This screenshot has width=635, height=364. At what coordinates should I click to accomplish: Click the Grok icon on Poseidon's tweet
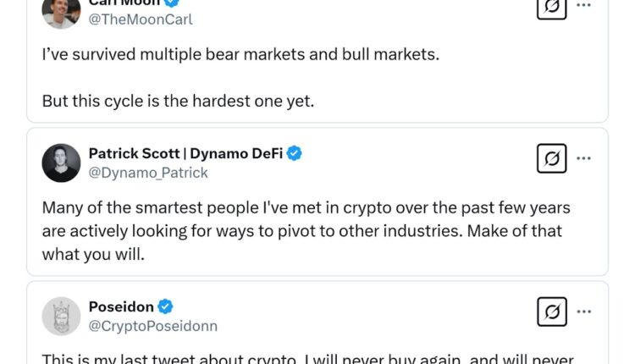[552, 312]
